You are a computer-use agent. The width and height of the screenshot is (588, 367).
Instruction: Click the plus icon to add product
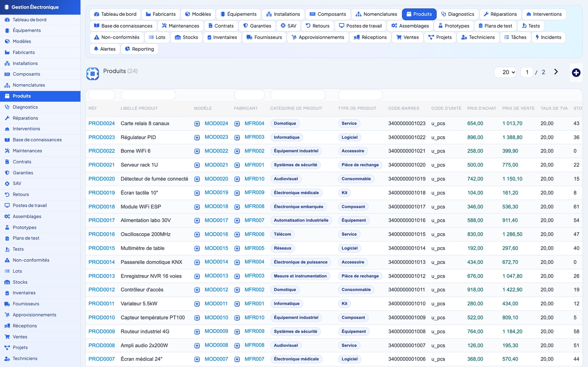coord(576,73)
